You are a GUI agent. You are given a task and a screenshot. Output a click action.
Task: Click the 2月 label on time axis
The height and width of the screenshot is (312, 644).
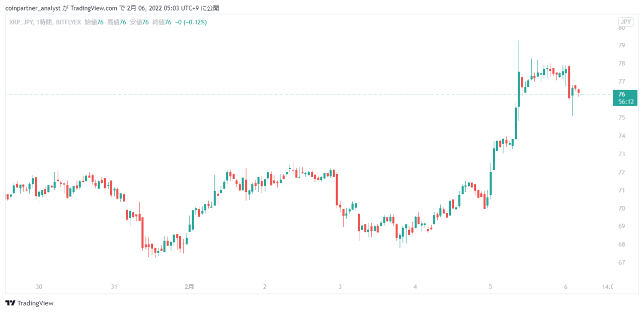(x=189, y=287)
